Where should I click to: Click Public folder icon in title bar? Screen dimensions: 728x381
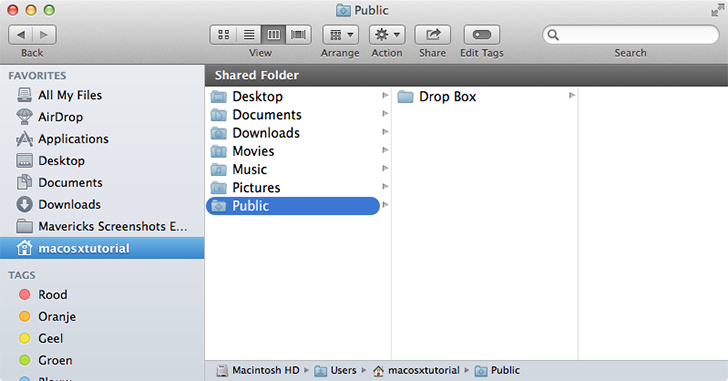pyautogui.click(x=343, y=10)
